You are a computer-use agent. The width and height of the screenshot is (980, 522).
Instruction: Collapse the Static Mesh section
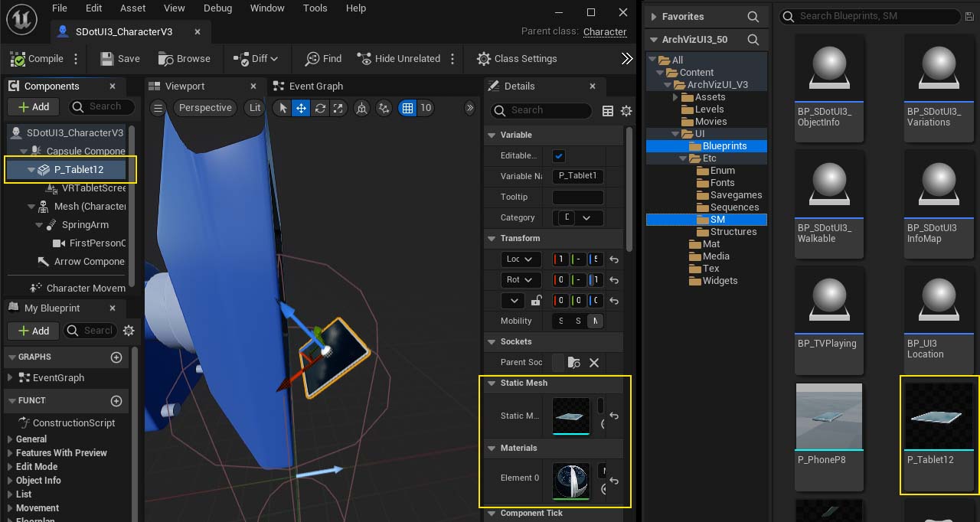click(491, 383)
